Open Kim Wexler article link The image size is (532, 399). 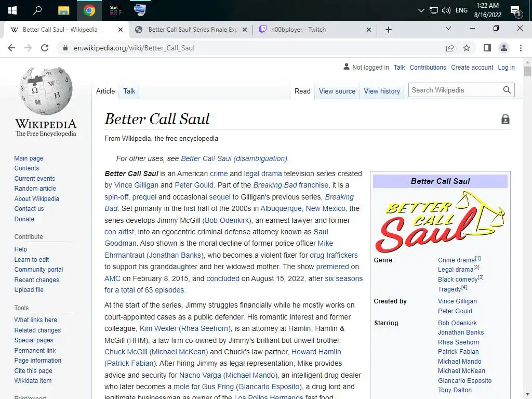(x=158, y=328)
